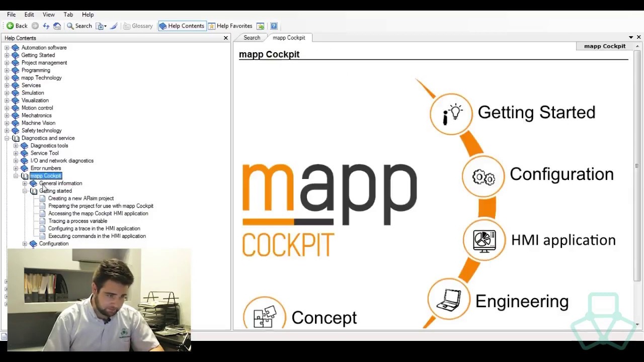The width and height of the screenshot is (644, 362).
Task: Click the Service Tool book icon
Action: click(25, 153)
